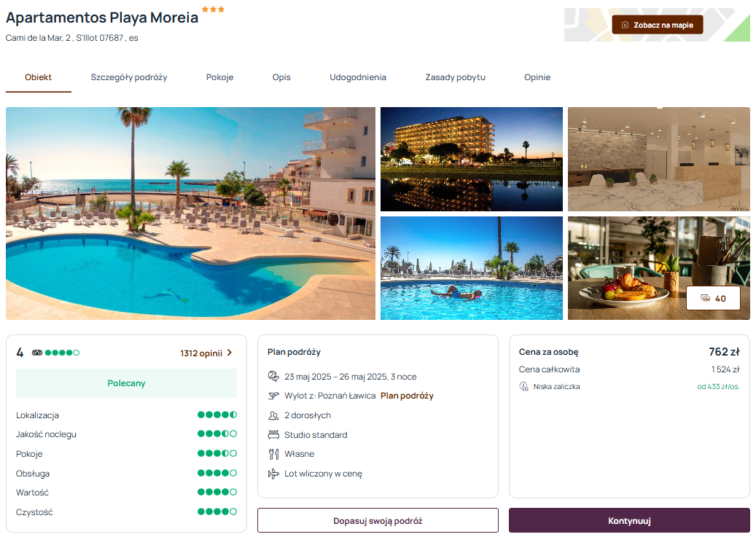Click the low deposit icon near Niska zaliczka
The width and height of the screenshot is (756, 537).
tap(523, 387)
